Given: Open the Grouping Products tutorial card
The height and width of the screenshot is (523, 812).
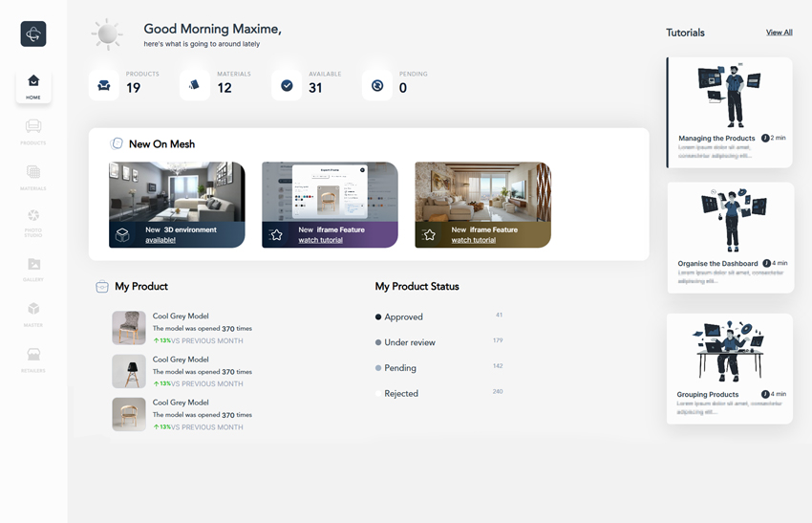Looking at the screenshot, I should (729, 368).
